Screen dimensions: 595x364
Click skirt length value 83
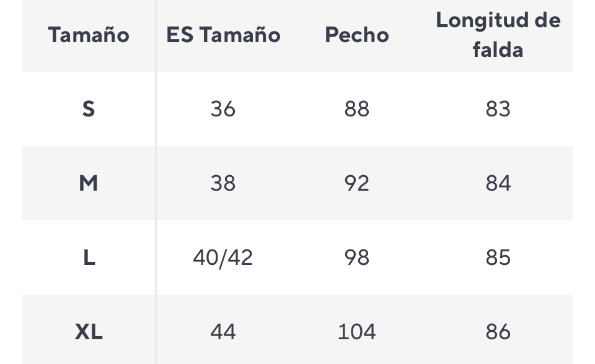[498, 109]
